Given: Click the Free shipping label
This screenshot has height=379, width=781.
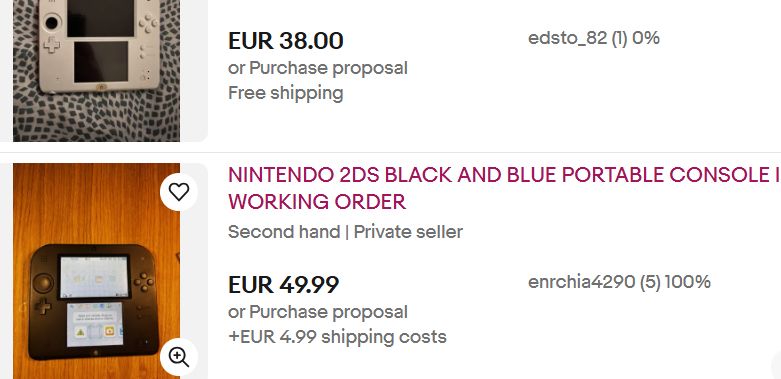Looking at the screenshot, I should click(286, 93).
